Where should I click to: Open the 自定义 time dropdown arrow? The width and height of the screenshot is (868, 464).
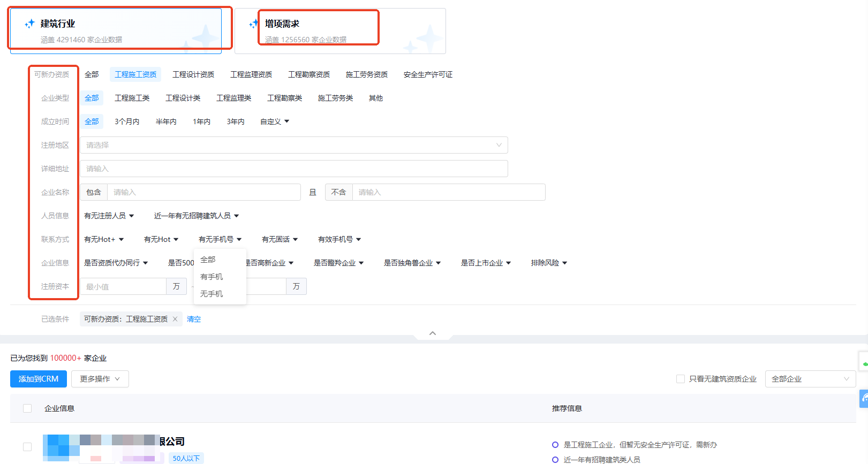pos(286,121)
